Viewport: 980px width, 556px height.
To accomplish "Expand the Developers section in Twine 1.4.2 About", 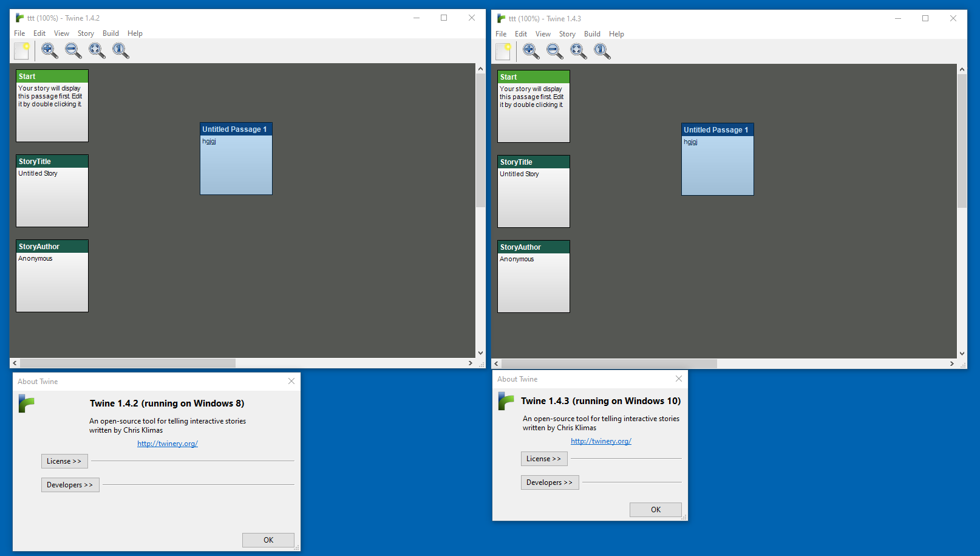I will pyautogui.click(x=70, y=484).
